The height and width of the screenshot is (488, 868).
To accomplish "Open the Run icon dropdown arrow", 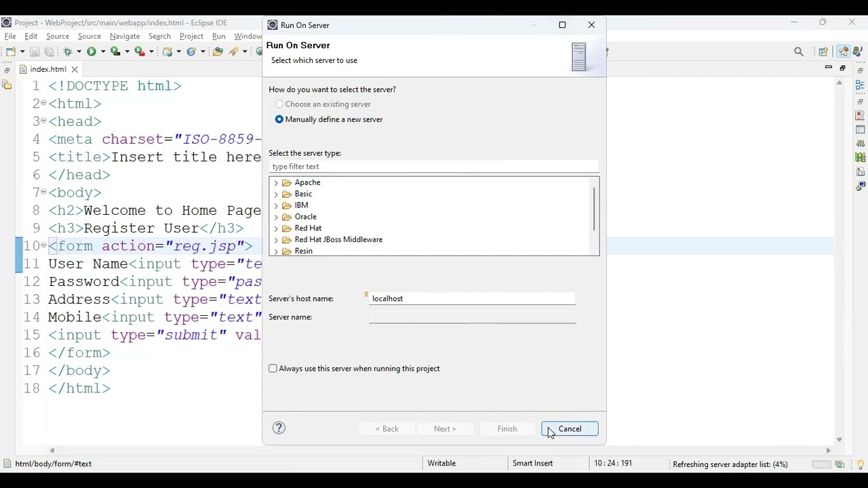I will tap(103, 52).
